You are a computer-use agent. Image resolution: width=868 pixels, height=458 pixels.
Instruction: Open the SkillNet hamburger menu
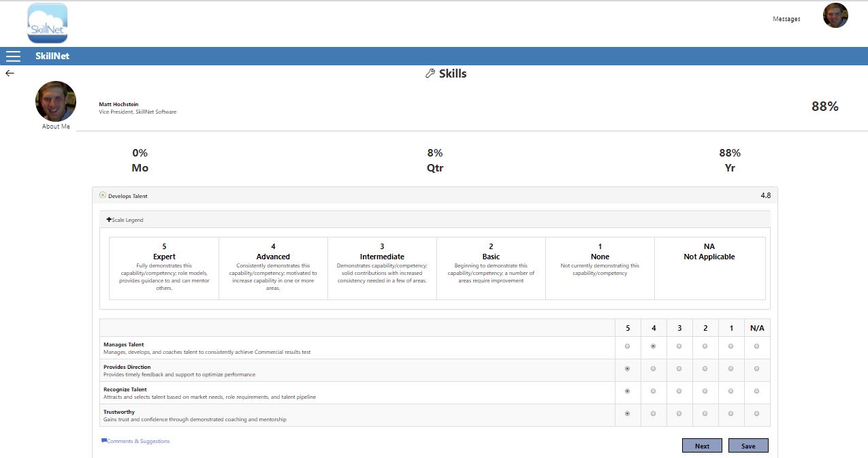click(12, 56)
